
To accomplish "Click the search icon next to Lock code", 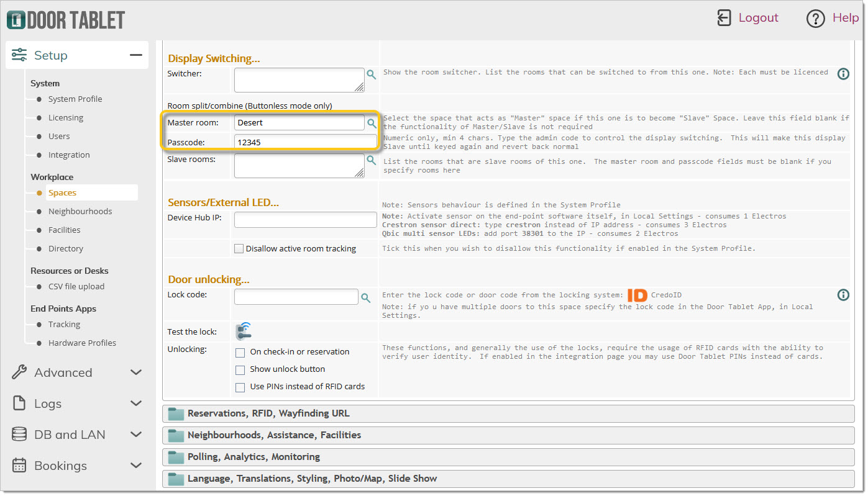I will pyautogui.click(x=366, y=297).
